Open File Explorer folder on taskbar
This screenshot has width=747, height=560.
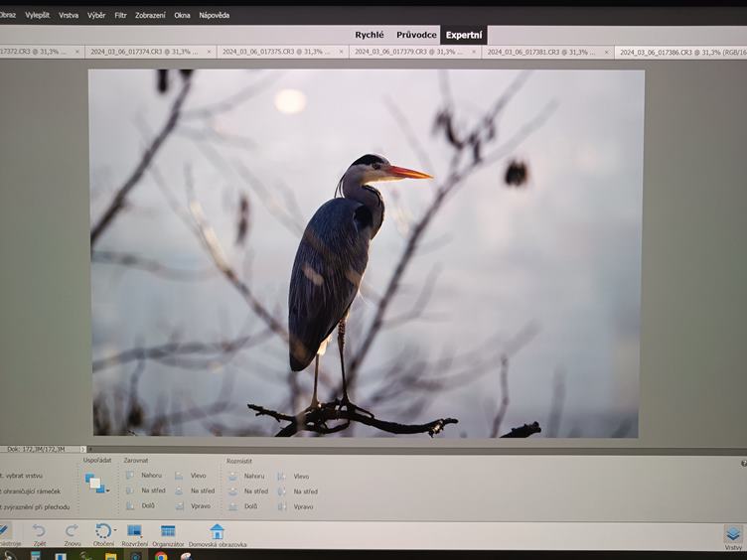(110, 556)
